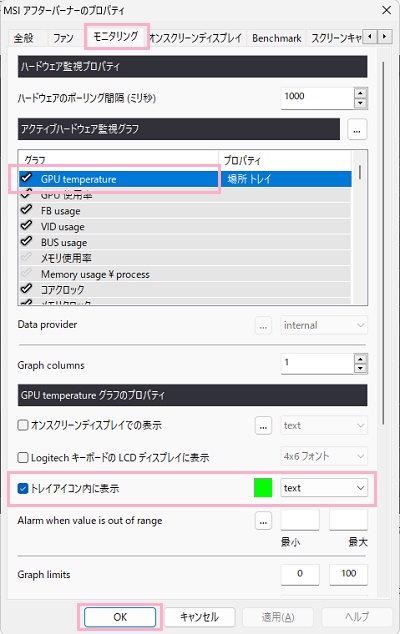Click the graph list scrollbar thumb
Screen dimensions: 400x634
click(360, 172)
